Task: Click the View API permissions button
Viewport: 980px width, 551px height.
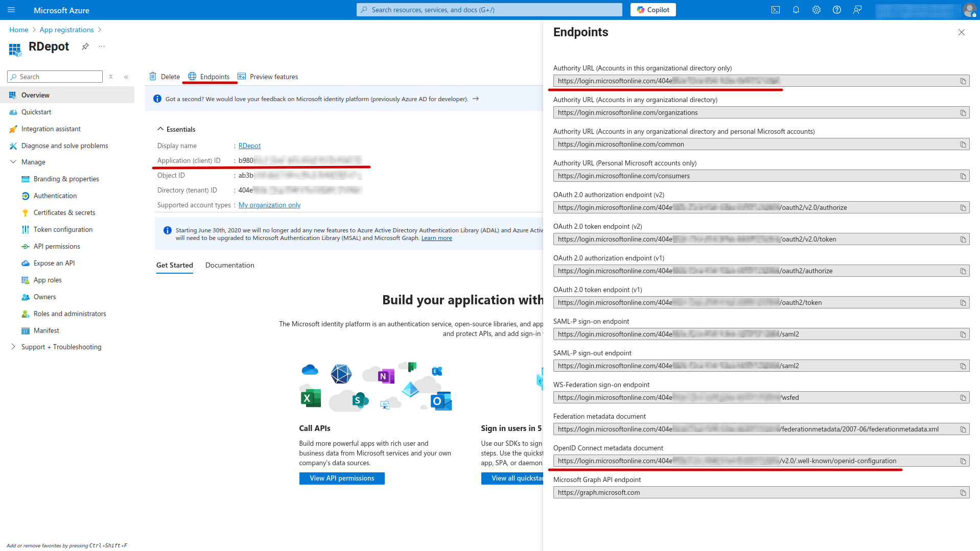Action: 342,478
